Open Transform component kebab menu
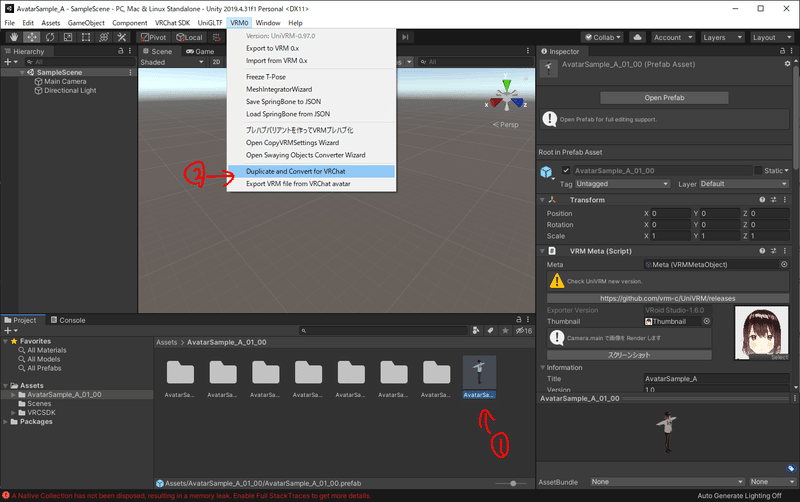The image size is (800, 502). [x=785, y=200]
